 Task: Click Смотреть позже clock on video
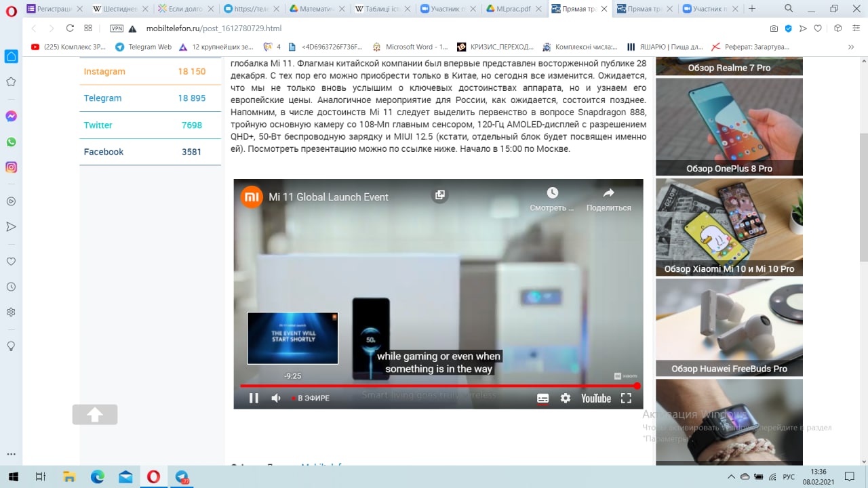click(552, 199)
